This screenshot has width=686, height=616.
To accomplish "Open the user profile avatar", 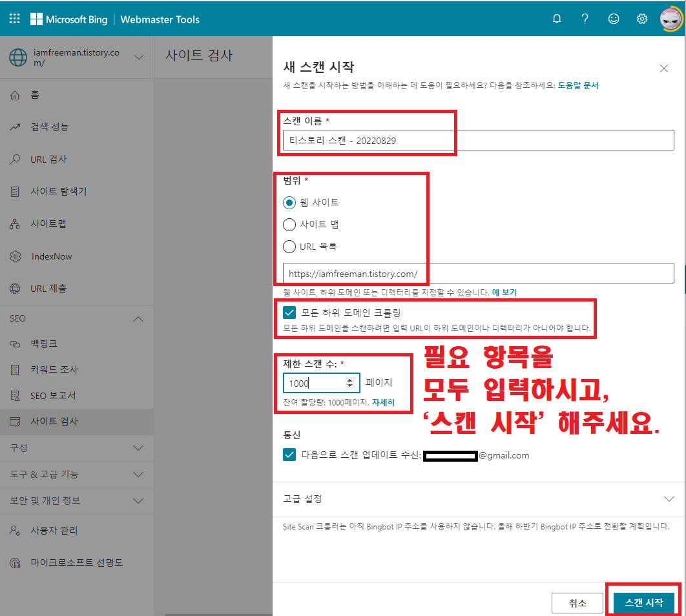I will [670, 19].
